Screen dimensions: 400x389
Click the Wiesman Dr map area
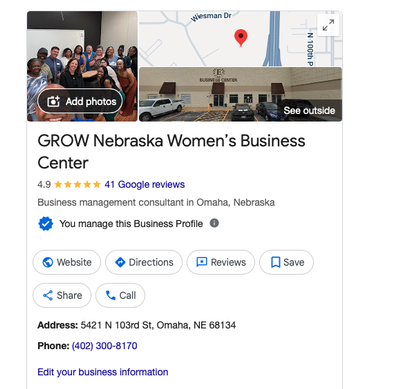coord(211,16)
